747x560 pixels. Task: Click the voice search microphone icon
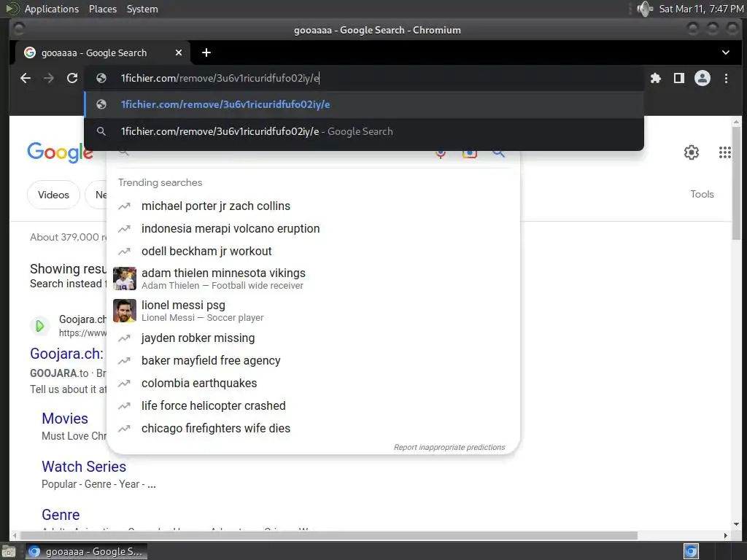(441, 153)
